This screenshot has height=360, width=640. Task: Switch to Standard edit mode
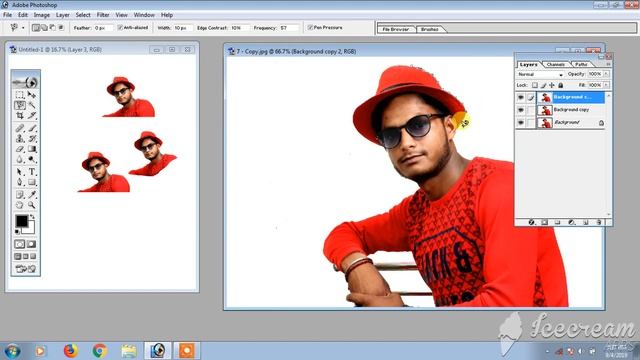pyautogui.click(x=20, y=244)
